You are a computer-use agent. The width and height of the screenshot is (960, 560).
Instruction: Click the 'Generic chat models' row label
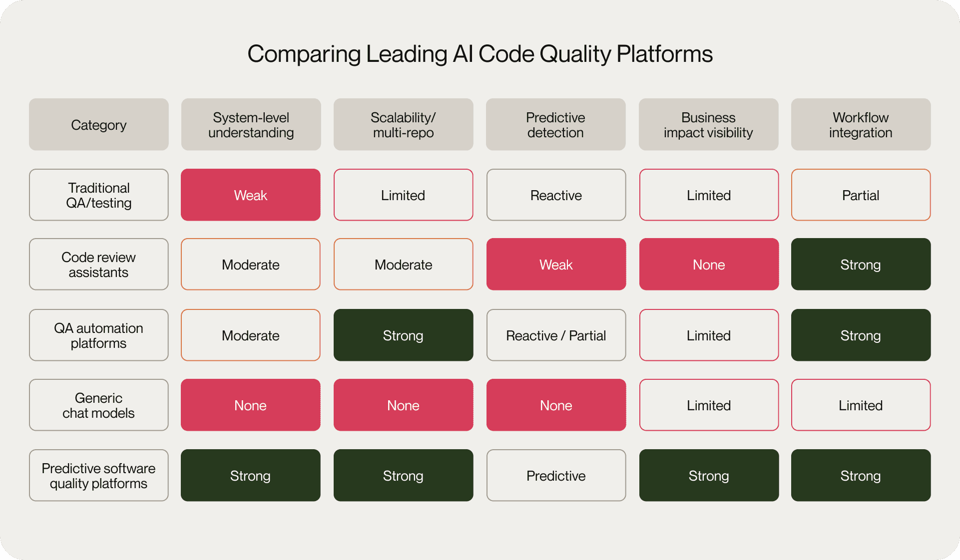click(x=98, y=405)
